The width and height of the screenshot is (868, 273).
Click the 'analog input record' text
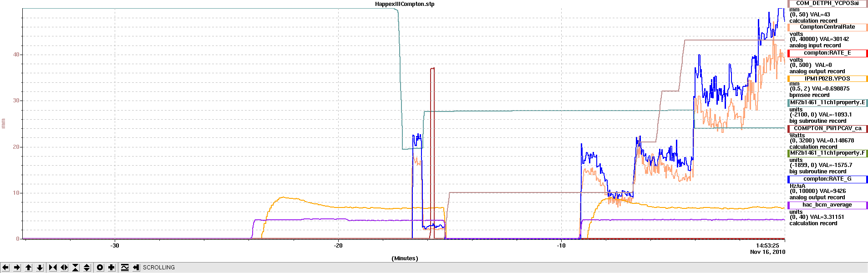coord(815,45)
